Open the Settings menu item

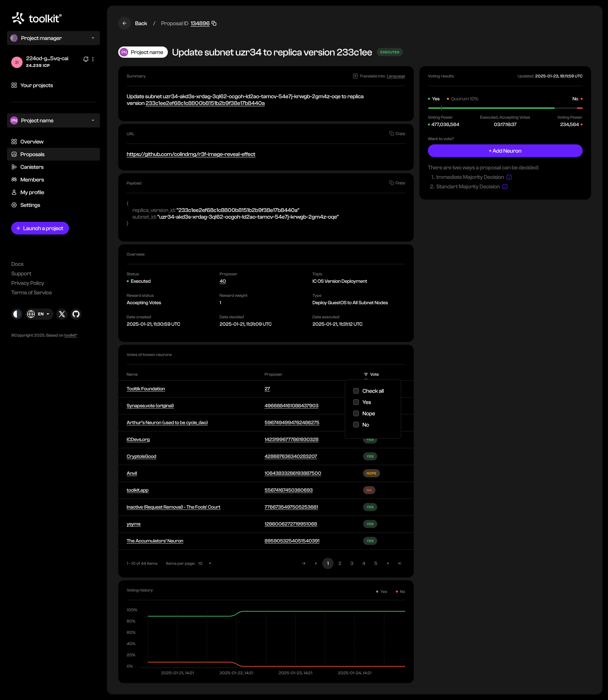tap(53, 205)
